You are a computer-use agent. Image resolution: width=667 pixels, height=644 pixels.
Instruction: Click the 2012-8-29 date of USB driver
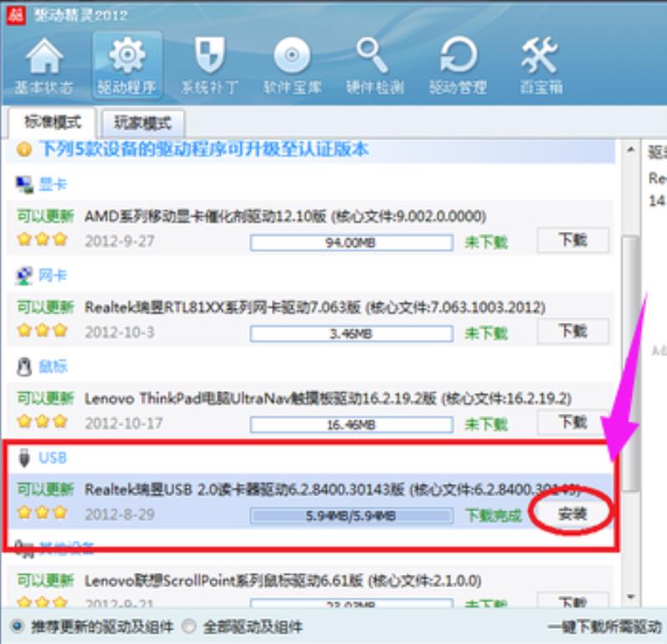[119, 514]
